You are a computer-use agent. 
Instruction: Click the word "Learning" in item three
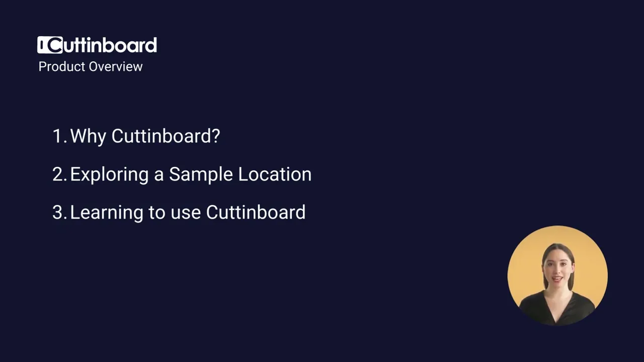click(106, 212)
